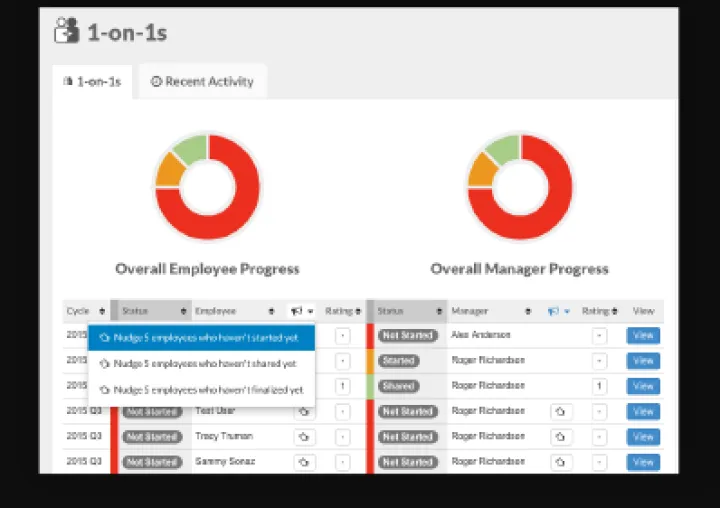Switch to the 1-on-1s tab
The image size is (720, 508).
[x=92, y=82]
